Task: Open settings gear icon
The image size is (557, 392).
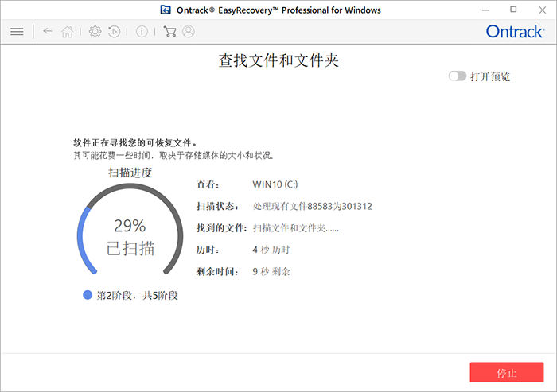Action: [95, 32]
